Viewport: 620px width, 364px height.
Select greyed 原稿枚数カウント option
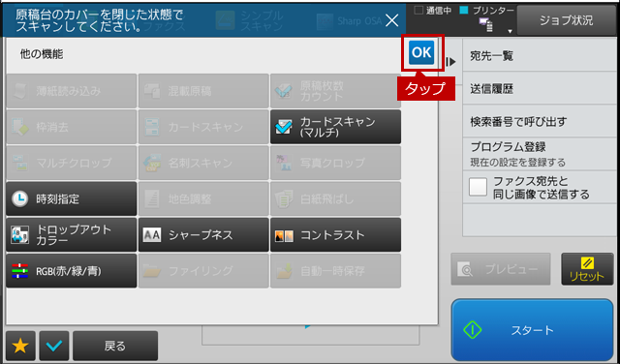[336, 91]
